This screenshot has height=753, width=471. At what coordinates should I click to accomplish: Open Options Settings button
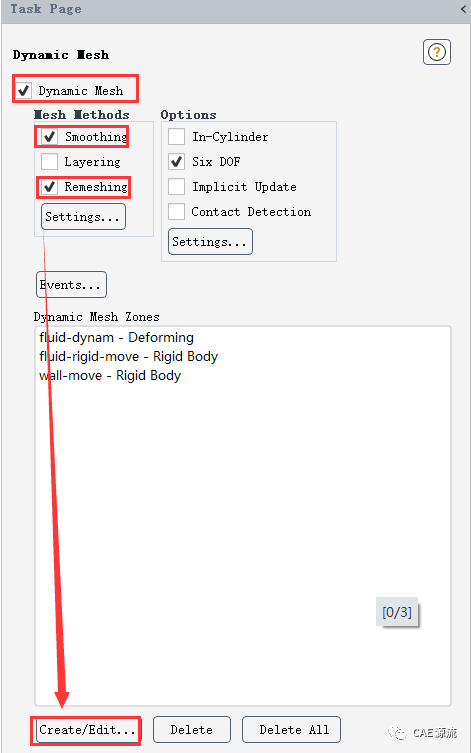coord(210,242)
